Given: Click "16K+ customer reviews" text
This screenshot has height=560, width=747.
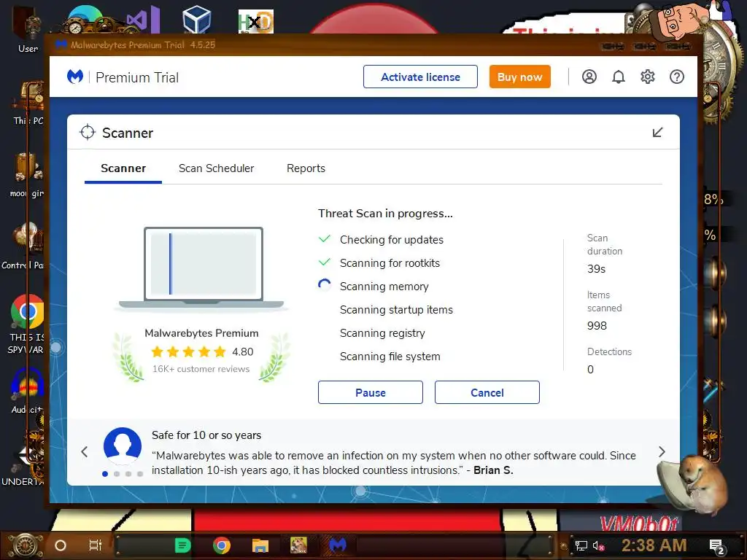Looking at the screenshot, I should pos(201,369).
